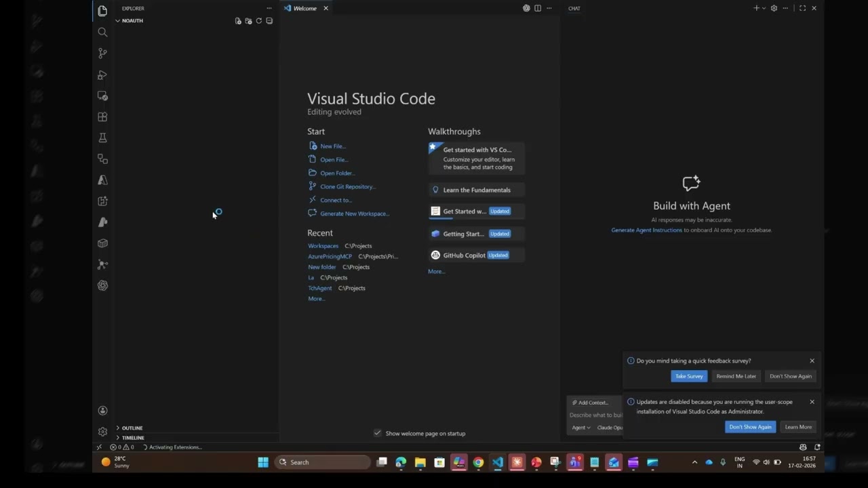The width and height of the screenshot is (868, 488).
Task: Open new chat dropdown arrow
Action: (x=764, y=8)
